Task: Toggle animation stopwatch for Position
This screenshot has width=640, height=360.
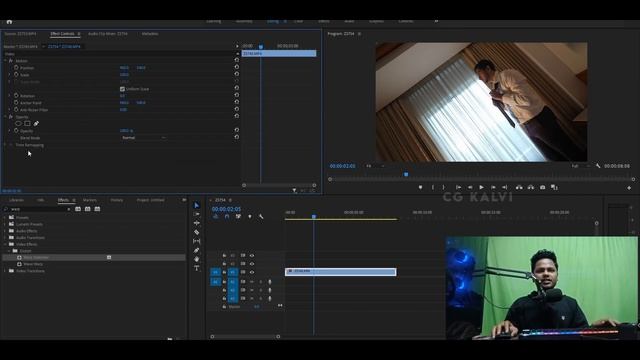Action: pyautogui.click(x=16, y=68)
